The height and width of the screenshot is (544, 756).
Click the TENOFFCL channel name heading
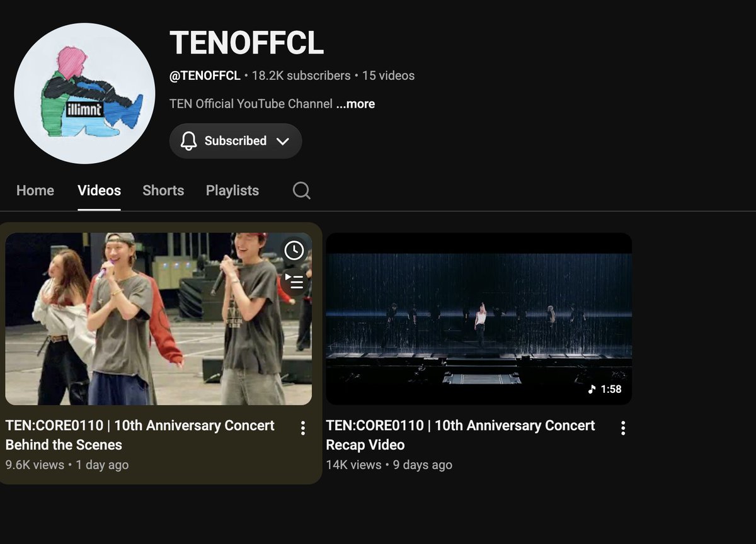(246, 43)
